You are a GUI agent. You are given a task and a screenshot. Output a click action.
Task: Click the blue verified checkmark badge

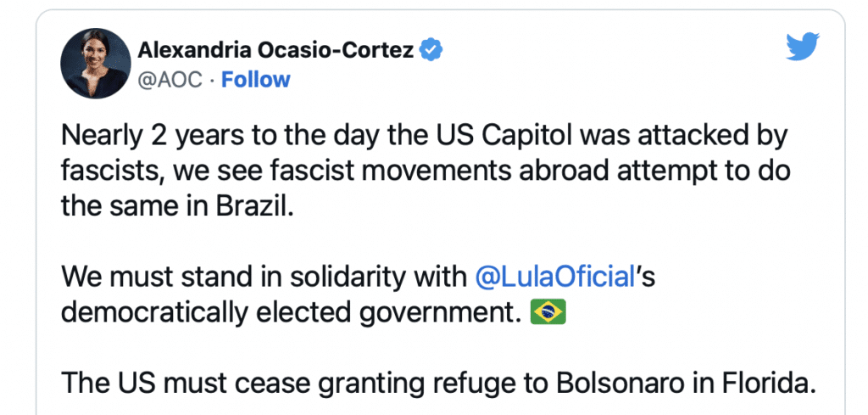click(431, 50)
